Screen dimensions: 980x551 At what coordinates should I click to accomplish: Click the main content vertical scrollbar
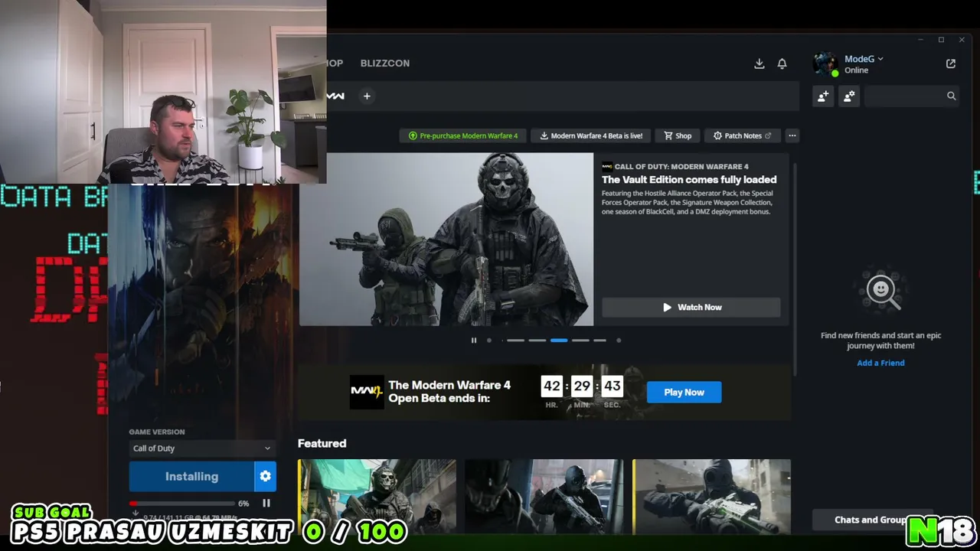point(796,268)
